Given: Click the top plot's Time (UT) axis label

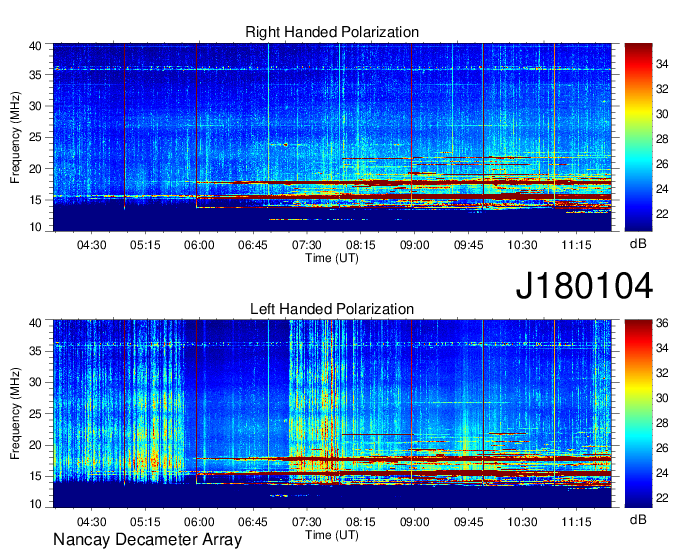Looking at the screenshot, I should pos(332,258).
